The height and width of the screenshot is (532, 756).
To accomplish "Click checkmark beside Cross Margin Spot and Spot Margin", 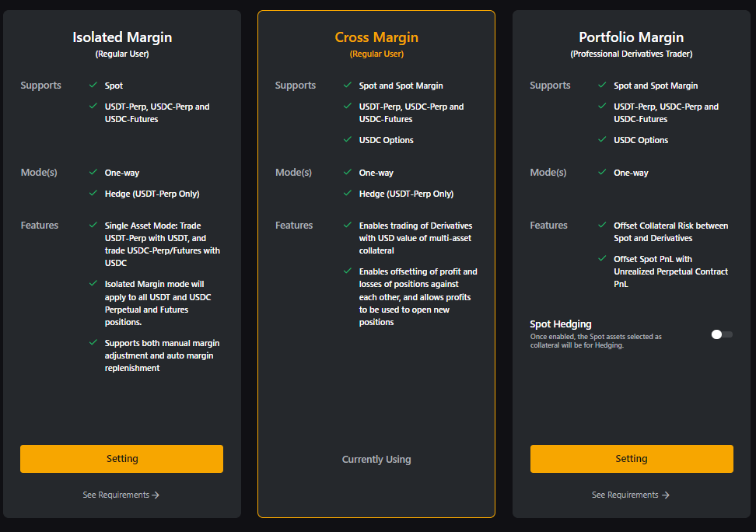I will pyautogui.click(x=348, y=85).
